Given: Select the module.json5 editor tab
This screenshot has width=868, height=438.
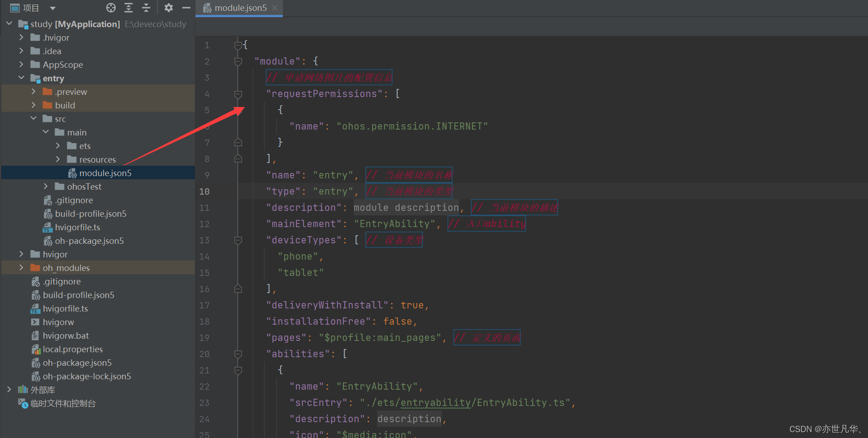Looking at the screenshot, I should tap(239, 8).
